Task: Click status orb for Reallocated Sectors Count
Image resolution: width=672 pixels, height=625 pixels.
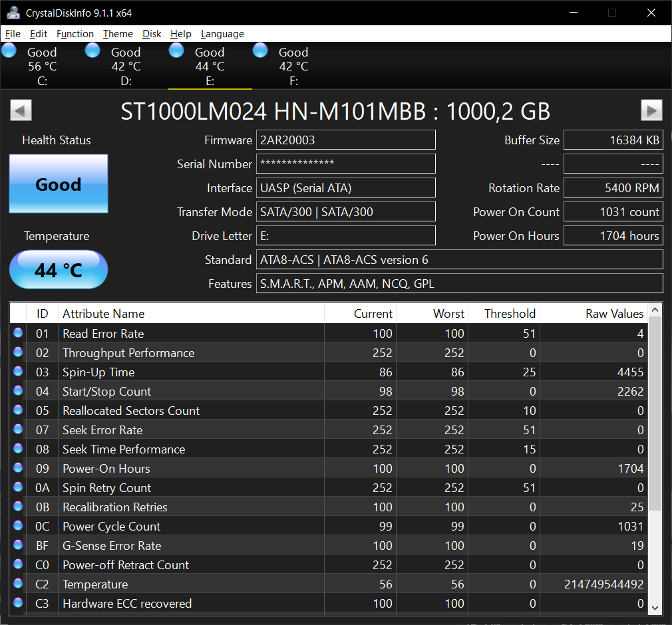Action: 18,410
